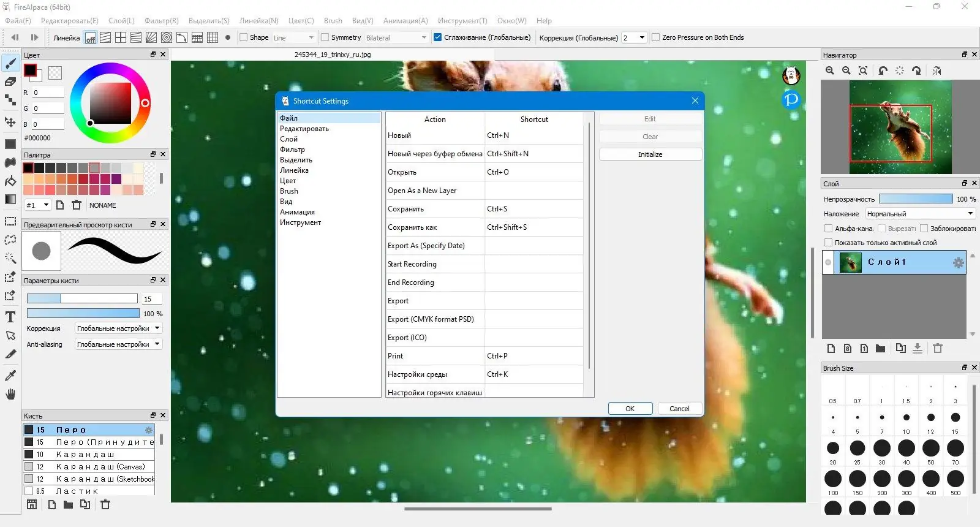Enable the concentric circle snap ruler
980x527 pixels.
(x=167, y=38)
